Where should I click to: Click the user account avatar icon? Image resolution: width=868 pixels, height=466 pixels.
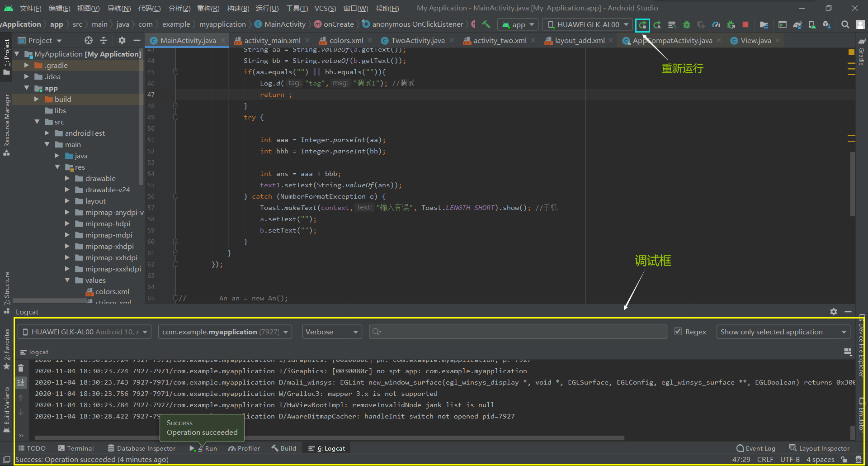pyautogui.click(x=860, y=24)
